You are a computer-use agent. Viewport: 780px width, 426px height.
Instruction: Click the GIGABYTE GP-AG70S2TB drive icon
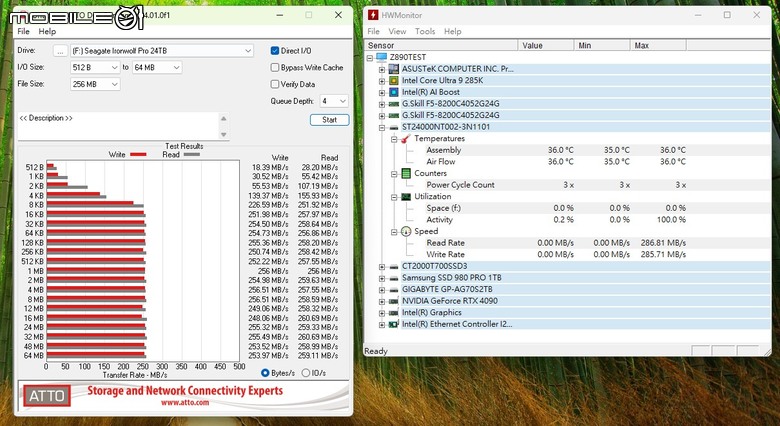[393, 289]
